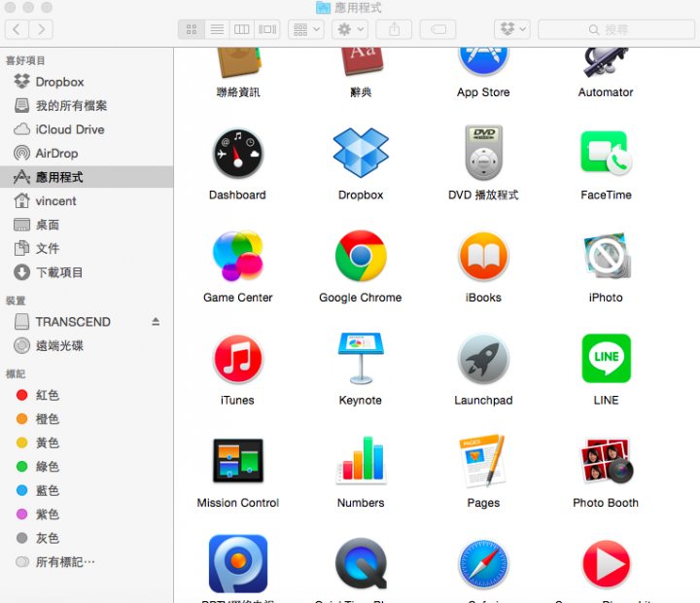Select the DVD 播放程式 app icon
The image size is (700, 603).
click(483, 153)
